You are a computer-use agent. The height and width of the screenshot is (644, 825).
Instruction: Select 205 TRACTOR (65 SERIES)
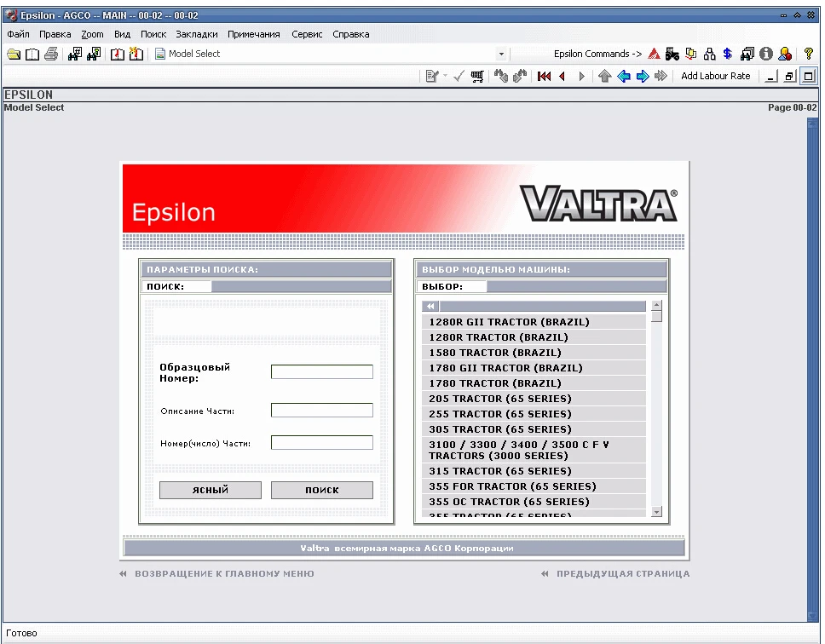coord(534,399)
